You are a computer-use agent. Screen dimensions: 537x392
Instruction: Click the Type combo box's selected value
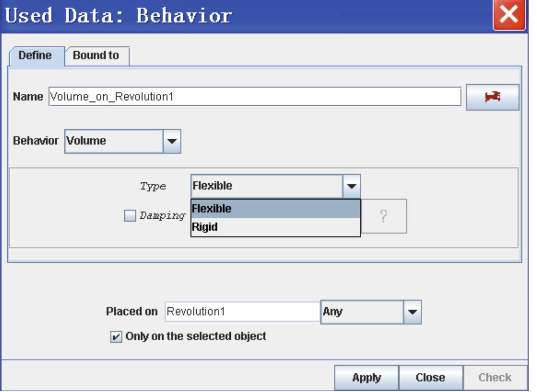point(266,186)
